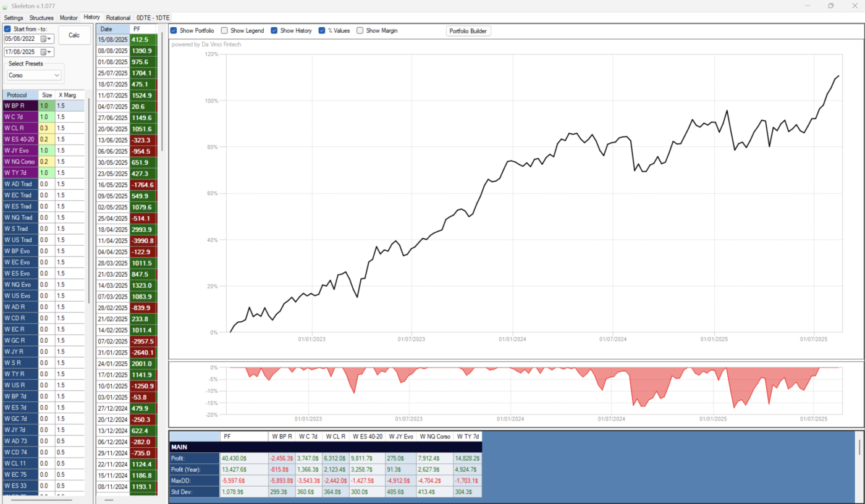Viewport: 865px width, 504px height.
Task: Click the Skeleton app icon in title bar
Action: pyautogui.click(x=6, y=6)
